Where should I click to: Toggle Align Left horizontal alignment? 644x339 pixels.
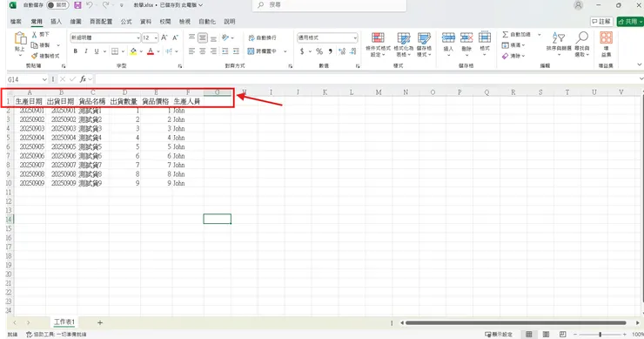click(x=191, y=51)
